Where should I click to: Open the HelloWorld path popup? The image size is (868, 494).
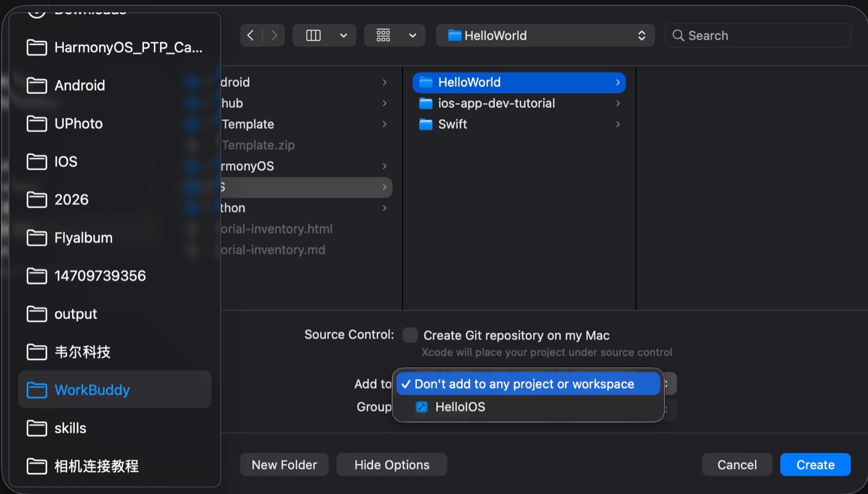click(545, 36)
